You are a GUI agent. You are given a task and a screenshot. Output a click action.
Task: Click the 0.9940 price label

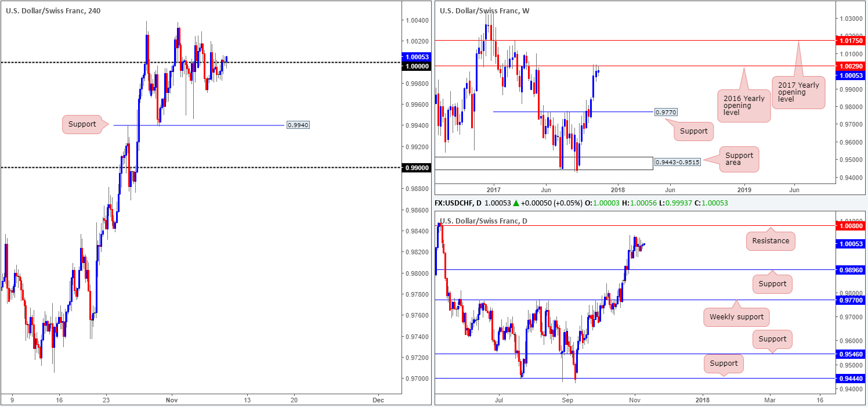pyautogui.click(x=296, y=125)
